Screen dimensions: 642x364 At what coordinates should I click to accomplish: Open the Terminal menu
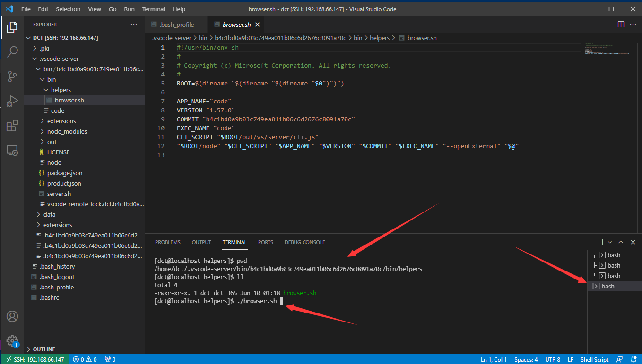154,9
